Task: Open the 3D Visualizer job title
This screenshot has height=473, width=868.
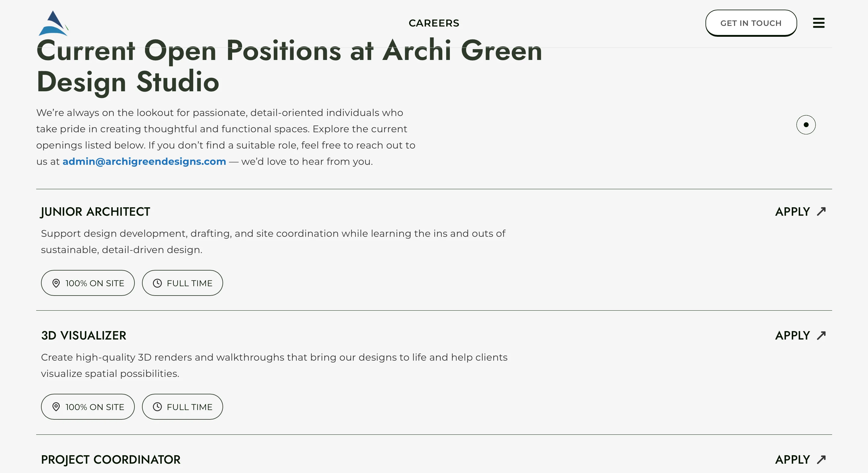Action: pos(84,336)
